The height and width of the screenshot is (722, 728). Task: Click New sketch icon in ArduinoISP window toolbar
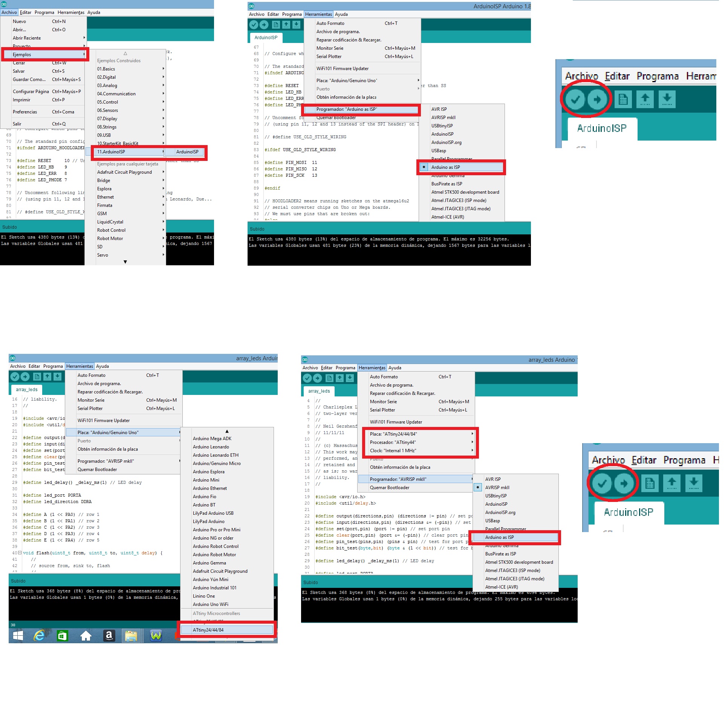click(x=276, y=25)
